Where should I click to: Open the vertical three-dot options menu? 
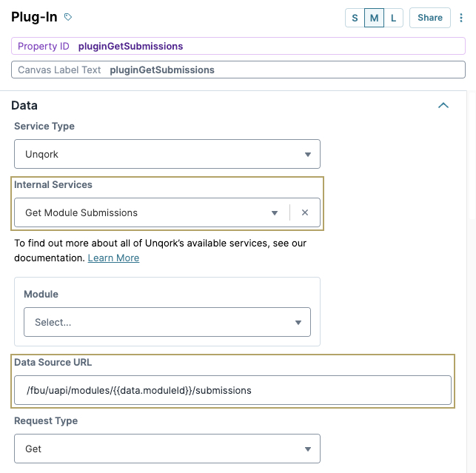pos(460,18)
